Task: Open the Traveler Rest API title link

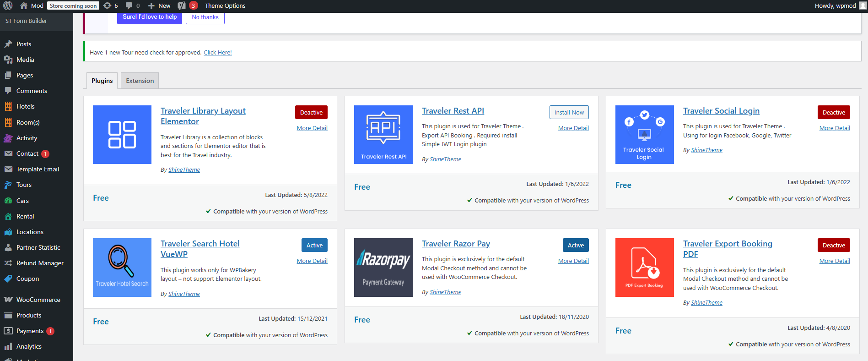Action: point(453,111)
